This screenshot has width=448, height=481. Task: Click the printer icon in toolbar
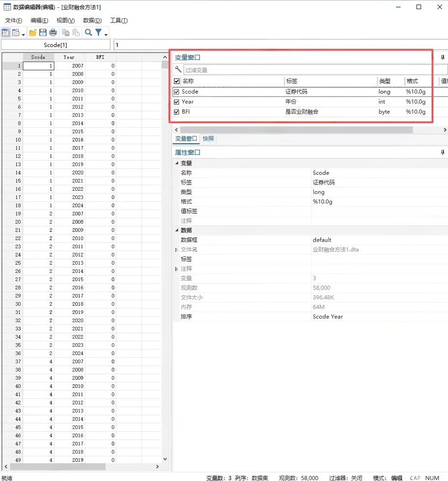click(53, 32)
